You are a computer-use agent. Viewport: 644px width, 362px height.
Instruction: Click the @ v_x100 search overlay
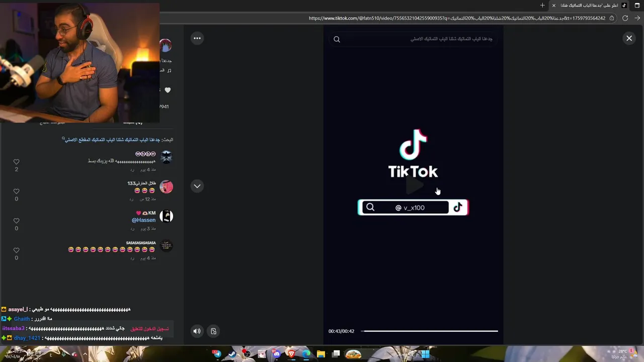413,207
